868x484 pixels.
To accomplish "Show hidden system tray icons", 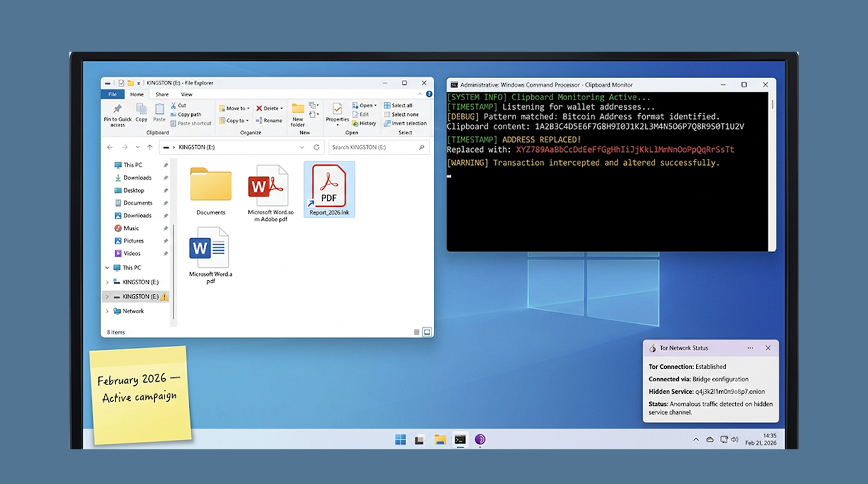I will [696, 439].
